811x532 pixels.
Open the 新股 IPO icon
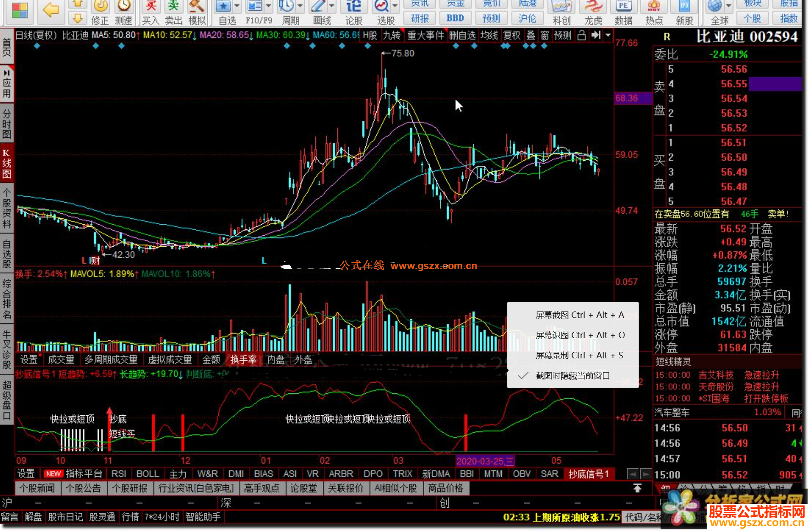coord(684,6)
